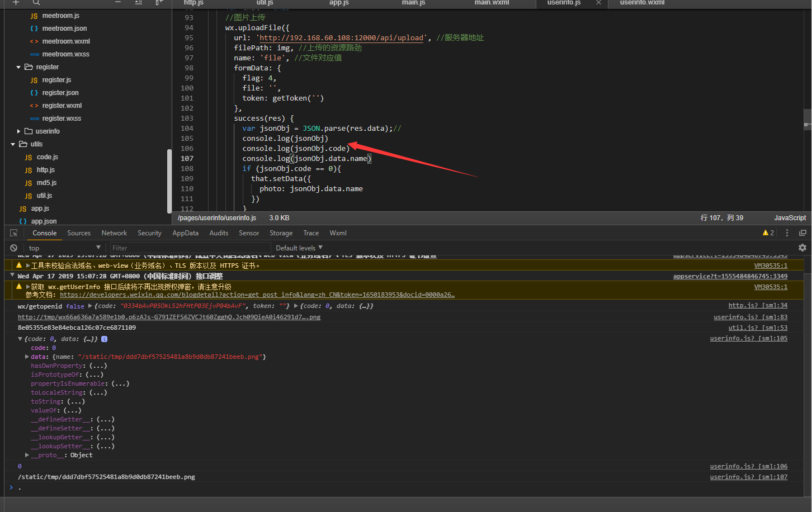Click the wxss icon beside meetroom.wxss
The height and width of the screenshot is (512, 812).
click(34, 54)
